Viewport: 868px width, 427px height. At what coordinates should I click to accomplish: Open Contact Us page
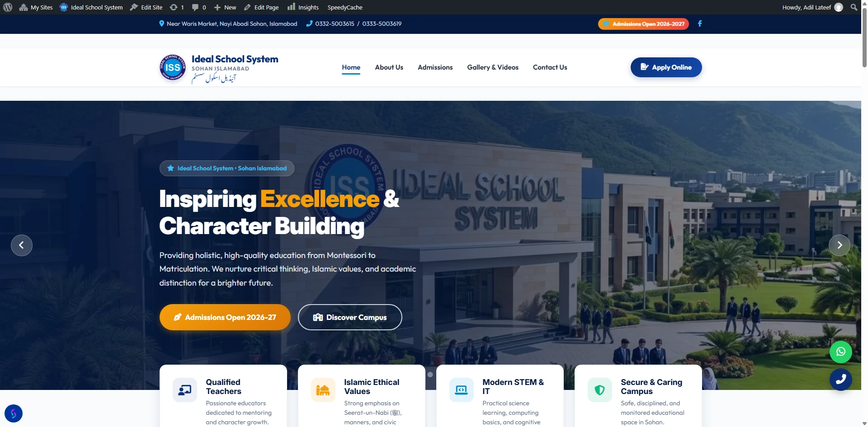[550, 67]
